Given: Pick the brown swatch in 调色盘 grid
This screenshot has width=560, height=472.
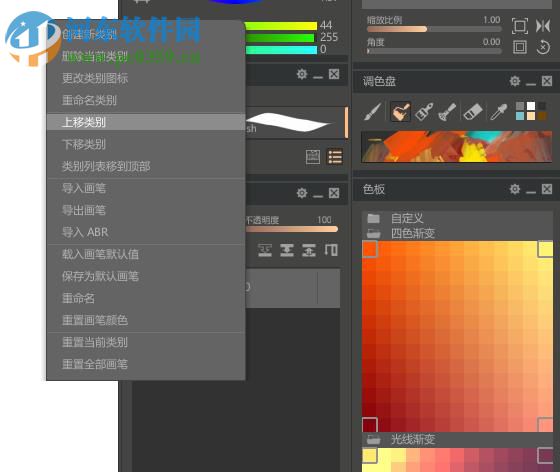Looking at the screenshot, I should click(x=542, y=116).
